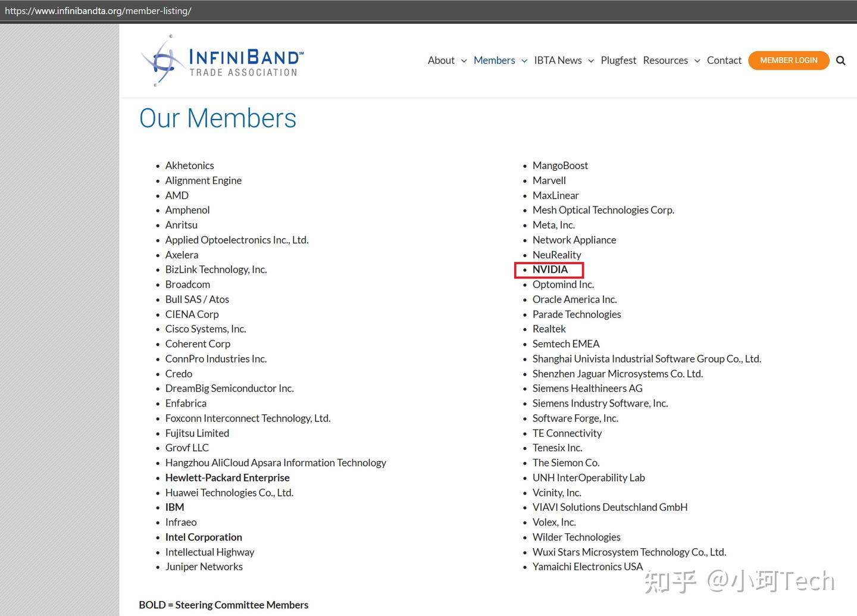Screen dimensions: 857x616
Task: Select Juniper Networks entry
Action: point(204,567)
